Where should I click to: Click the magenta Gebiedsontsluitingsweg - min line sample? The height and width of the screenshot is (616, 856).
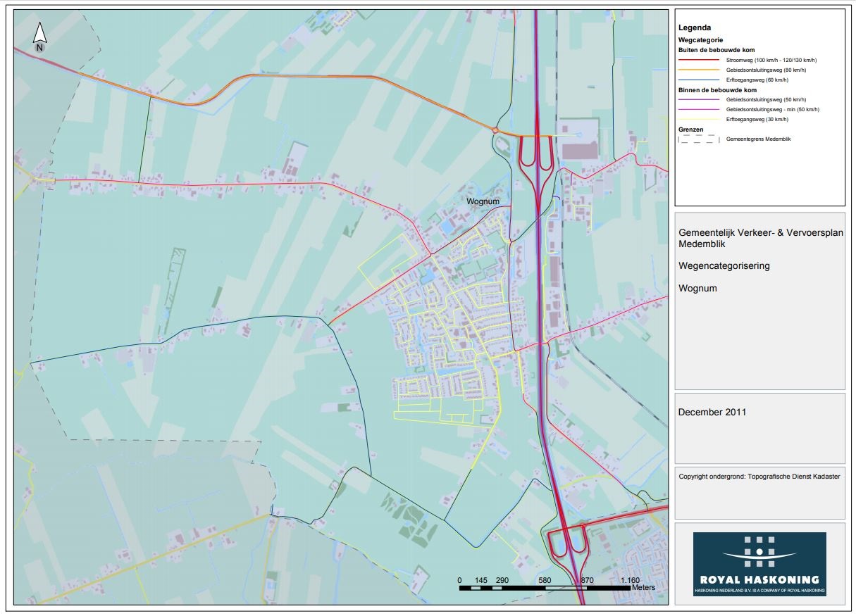(x=698, y=110)
